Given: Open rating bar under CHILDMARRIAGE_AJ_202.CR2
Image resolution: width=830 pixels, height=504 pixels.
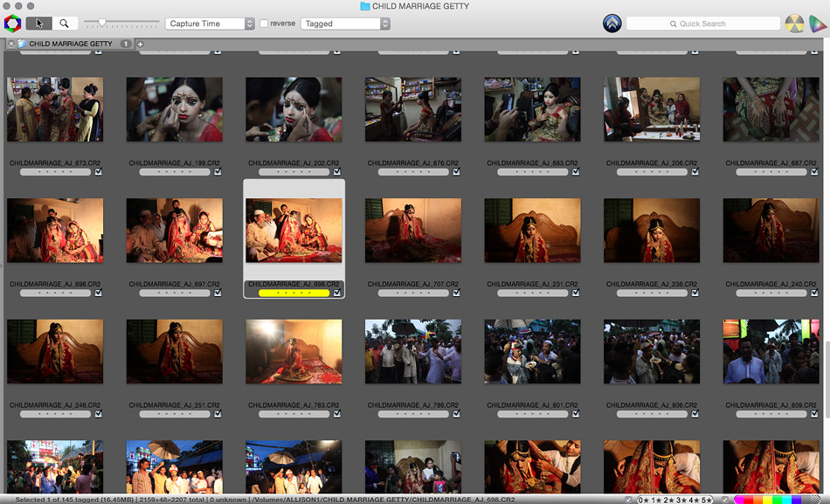Looking at the screenshot, I should [294, 171].
